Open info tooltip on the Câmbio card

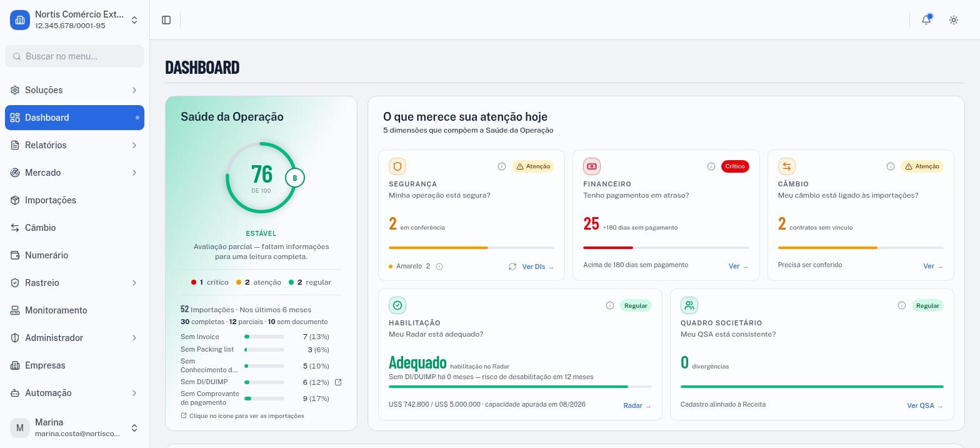tap(891, 166)
